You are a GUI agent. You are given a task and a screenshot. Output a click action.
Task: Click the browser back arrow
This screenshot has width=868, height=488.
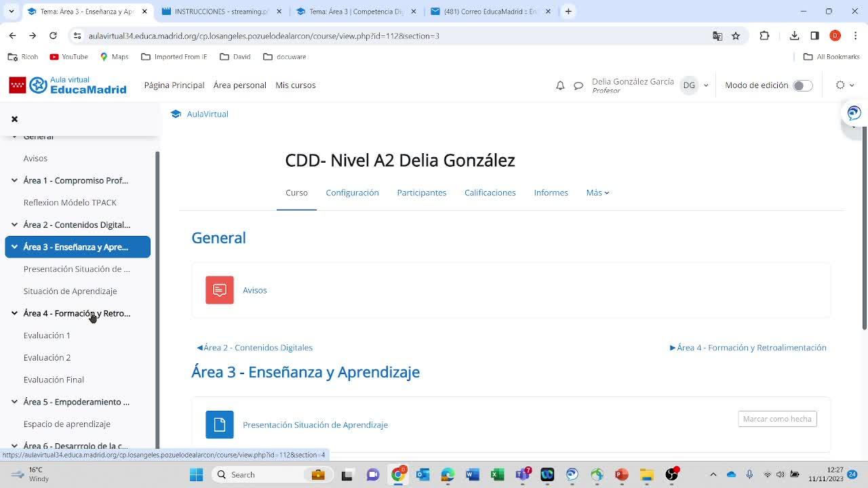[12, 36]
